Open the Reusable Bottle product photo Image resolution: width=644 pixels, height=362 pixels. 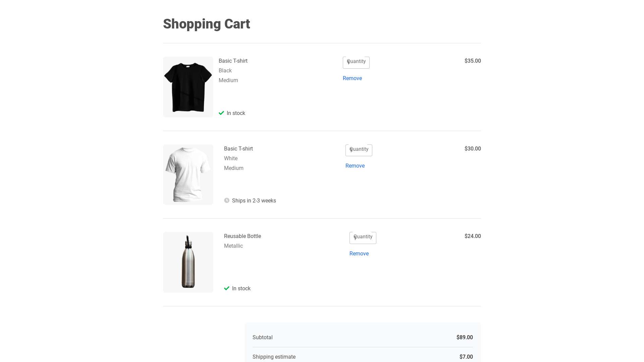(188, 262)
